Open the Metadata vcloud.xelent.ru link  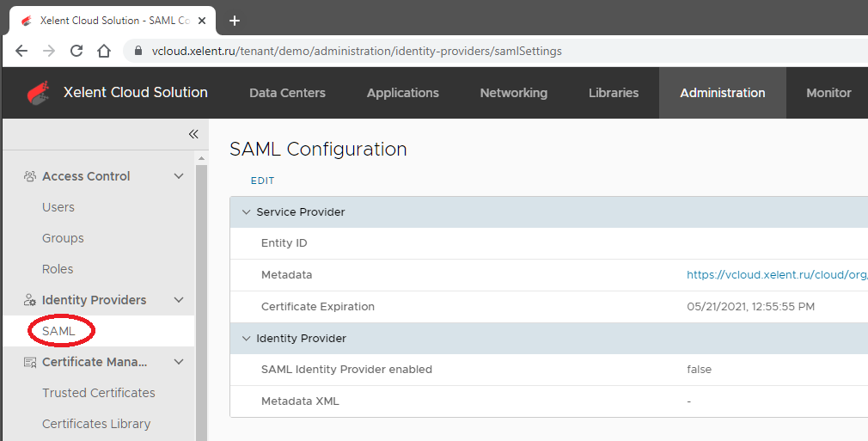(x=777, y=275)
